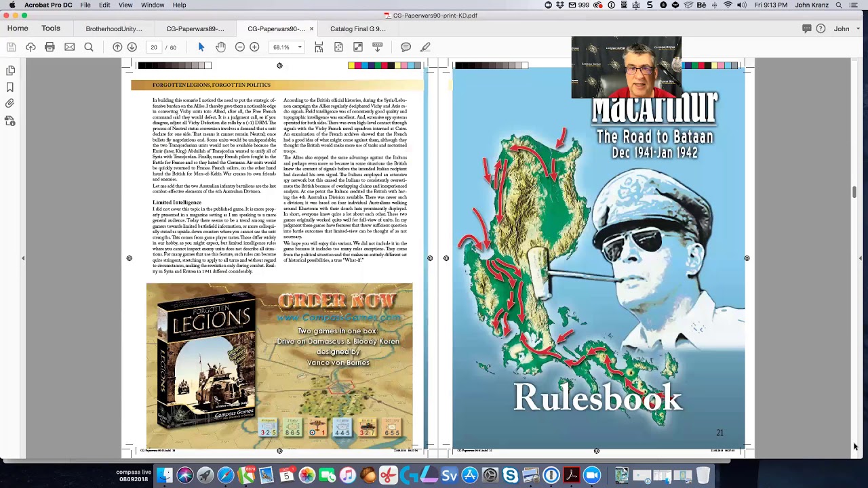Click the John Kranz user menu
The width and height of the screenshot is (868, 488).
coord(810,5)
